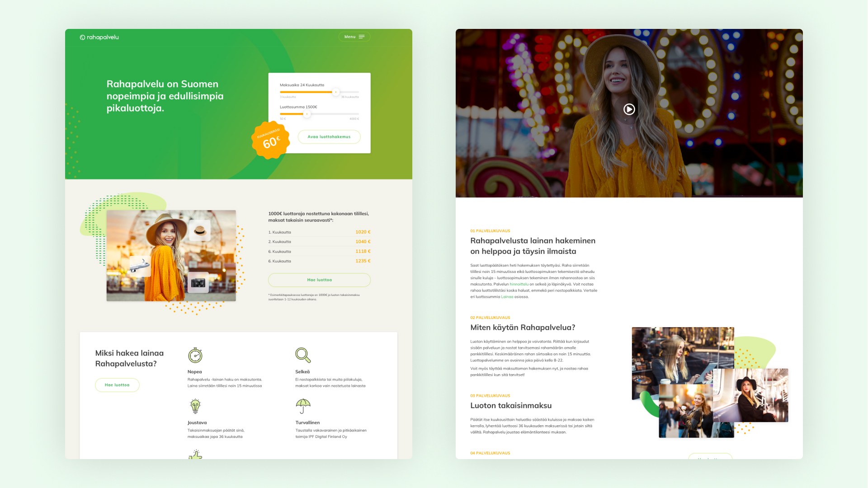Click the stopwatch Nopea icon

pos(195,356)
